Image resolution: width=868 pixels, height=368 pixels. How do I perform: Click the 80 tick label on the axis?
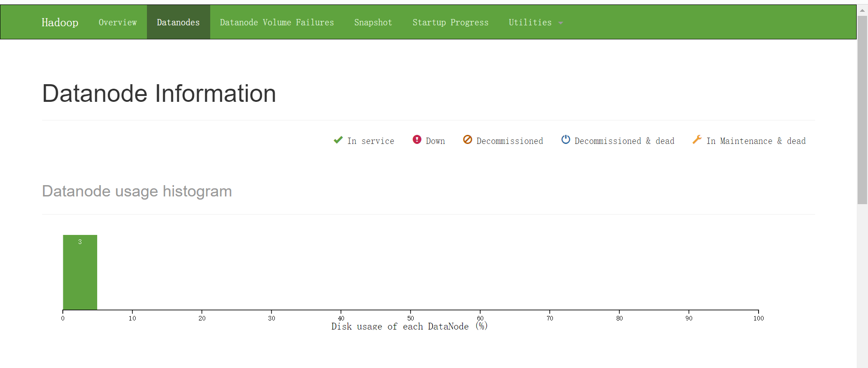tap(619, 318)
